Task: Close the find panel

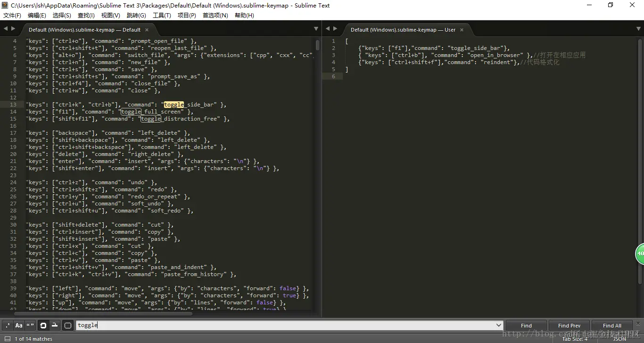Action: point(638,323)
